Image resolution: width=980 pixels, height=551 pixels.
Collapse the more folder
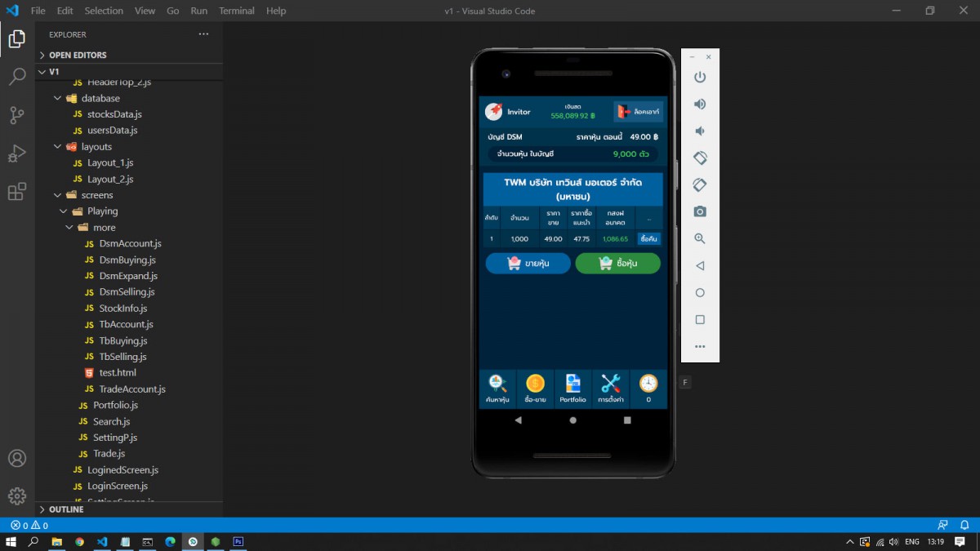coord(104,228)
